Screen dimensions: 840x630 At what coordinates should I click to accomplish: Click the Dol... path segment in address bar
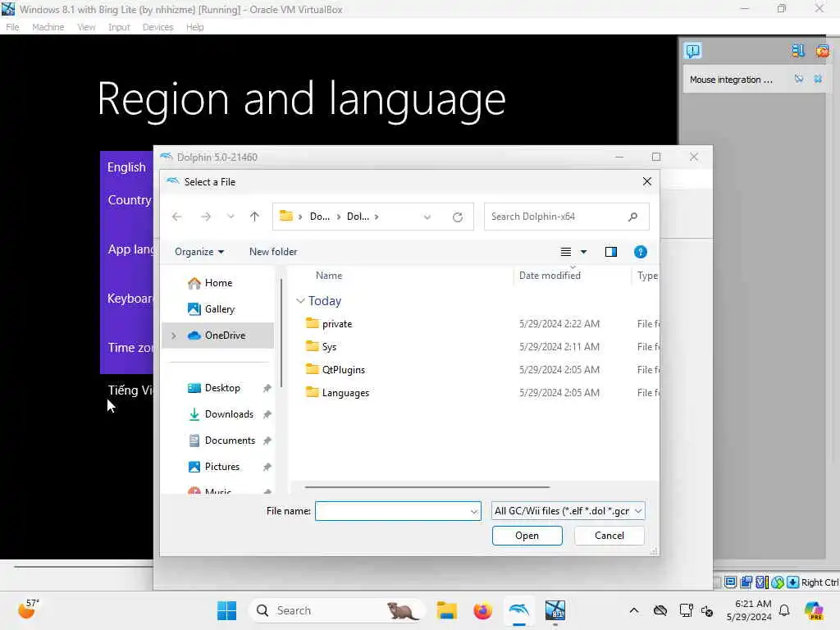[x=358, y=217]
